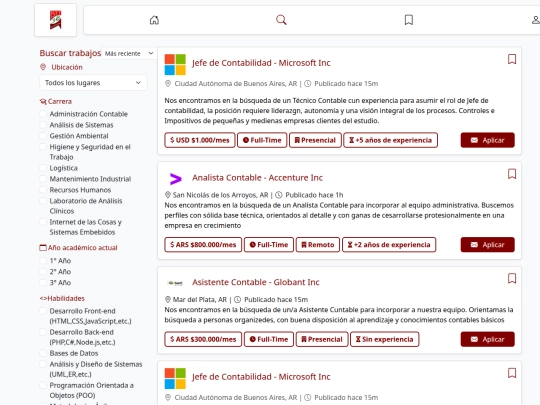This screenshot has width=540, height=405.
Task: Apply to Asistente Contable at Globant
Action: [488, 339]
